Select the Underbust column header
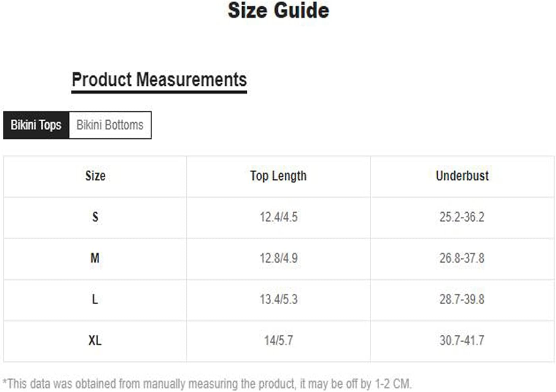556x392 pixels. tap(462, 176)
